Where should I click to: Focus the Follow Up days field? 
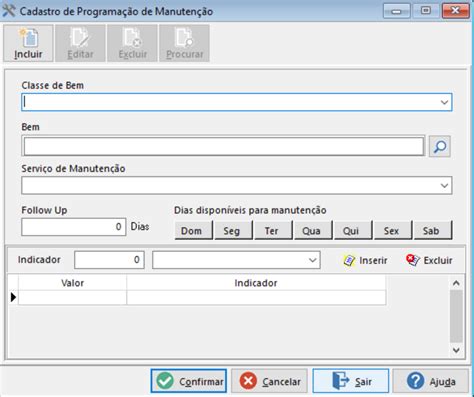(x=74, y=227)
